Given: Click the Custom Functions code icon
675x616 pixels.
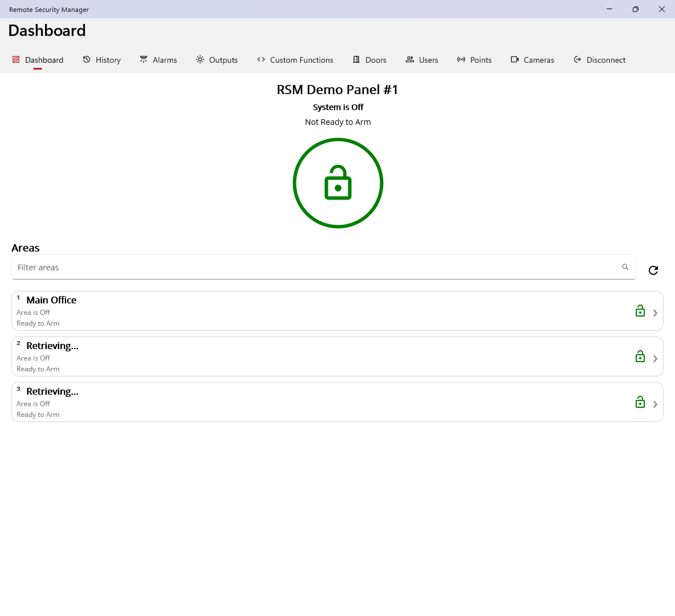Looking at the screenshot, I should 261,59.
